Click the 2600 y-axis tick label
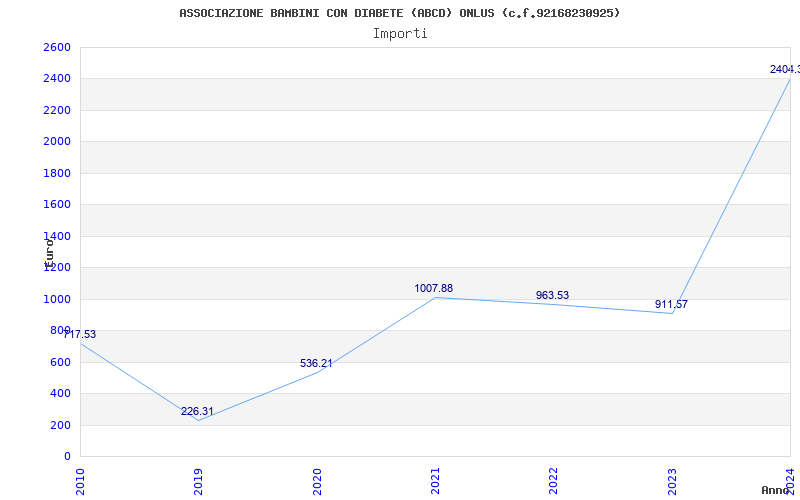Screen dimensions: 800x500 click(x=57, y=47)
